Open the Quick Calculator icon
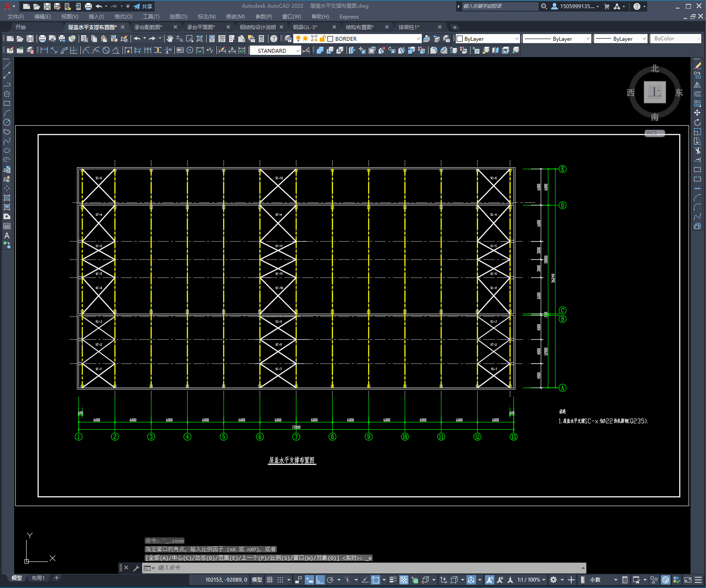Screen dimensions: 706x588 261,39
